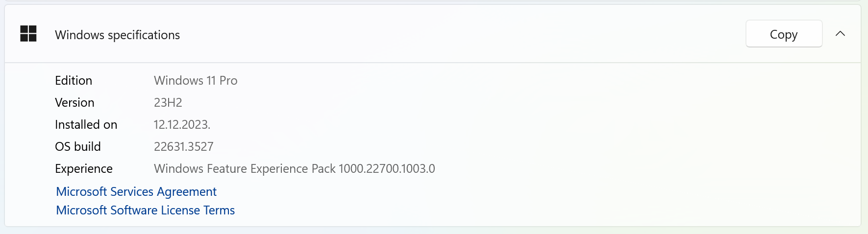The width and height of the screenshot is (868, 234).
Task: Click the 23H2 version value
Action: click(x=168, y=102)
